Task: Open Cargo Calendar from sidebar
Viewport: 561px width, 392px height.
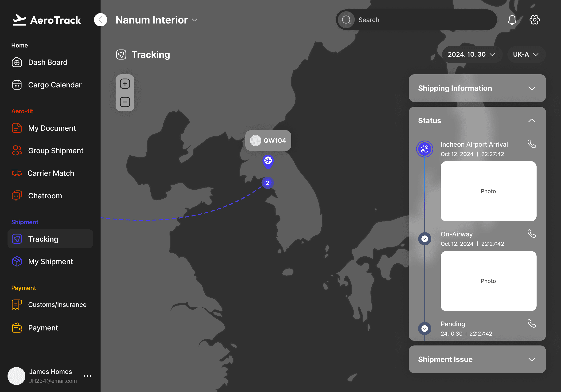Action: coord(55,85)
